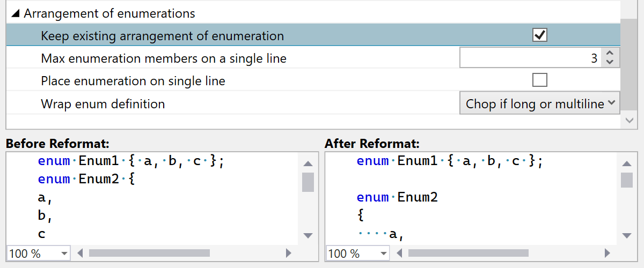This screenshot has width=644, height=268.
Task: Open the Wrap enum definition dropdown
Action: [539, 103]
